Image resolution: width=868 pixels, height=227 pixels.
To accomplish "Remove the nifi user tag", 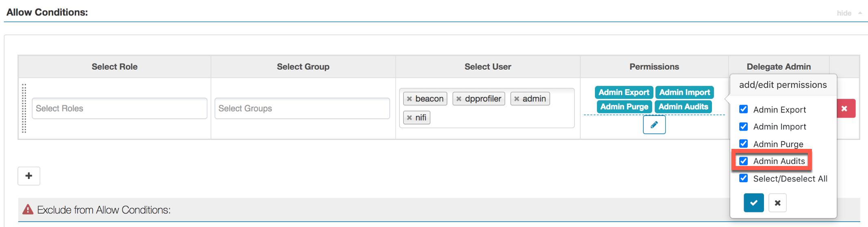I will [410, 118].
